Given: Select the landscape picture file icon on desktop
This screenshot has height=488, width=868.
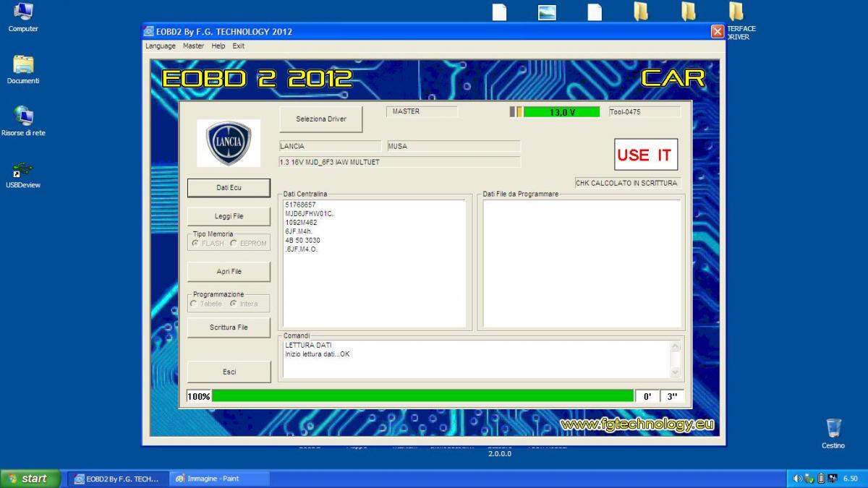Looking at the screenshot, I should (x=547, y=12).
